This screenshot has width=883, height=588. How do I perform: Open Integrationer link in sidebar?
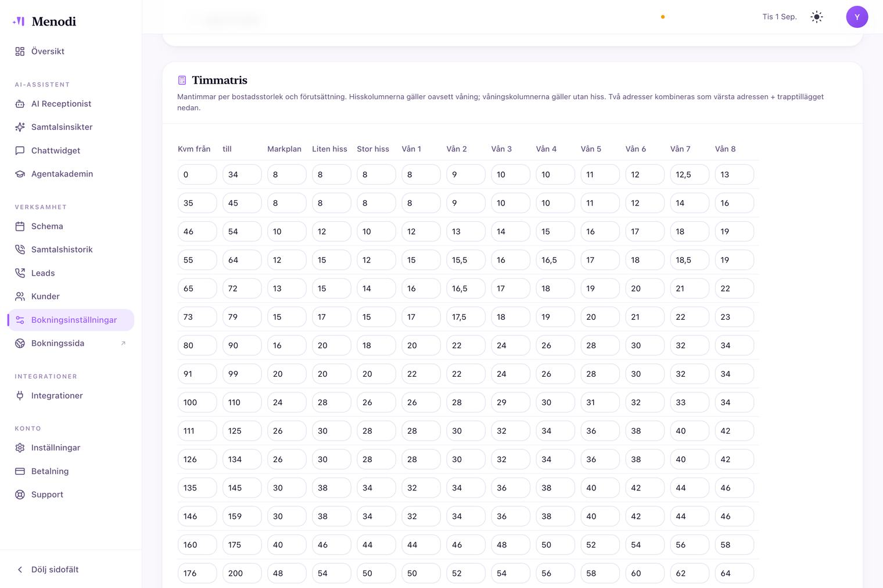pos(71,396)
